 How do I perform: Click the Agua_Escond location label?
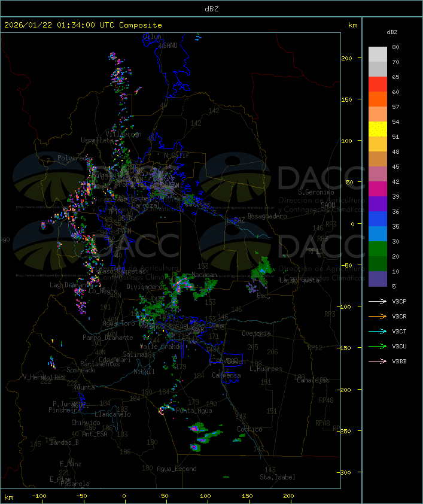click(x=176, y=469)
